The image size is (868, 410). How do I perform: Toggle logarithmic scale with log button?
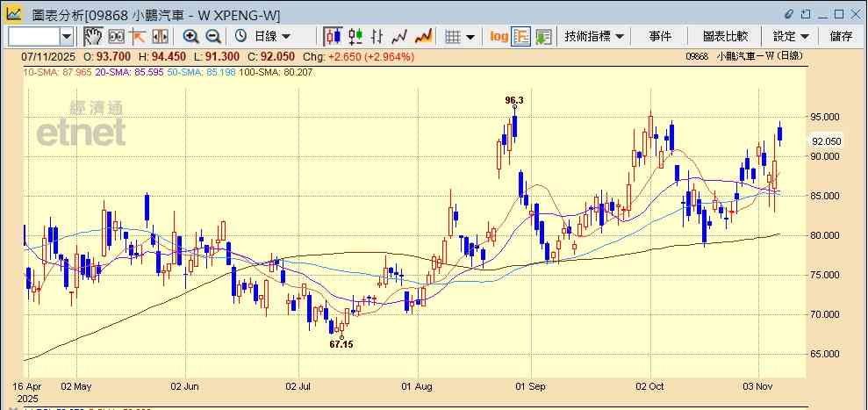[499, 36]
